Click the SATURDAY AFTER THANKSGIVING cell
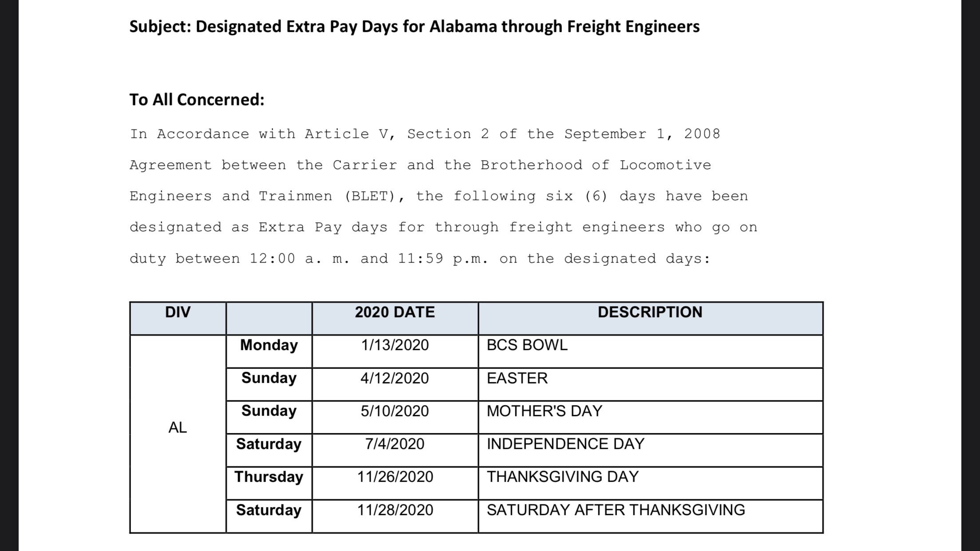The image size is (980, 551). click(651, 516)
